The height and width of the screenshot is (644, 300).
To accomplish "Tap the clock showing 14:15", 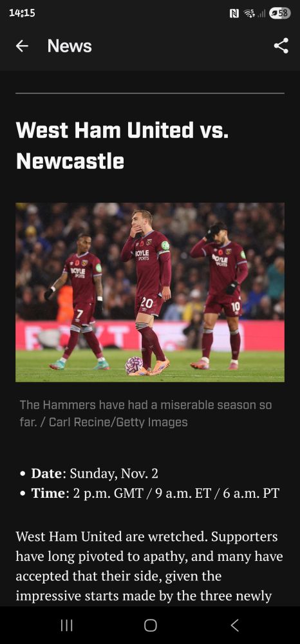I will click(22, 13).
